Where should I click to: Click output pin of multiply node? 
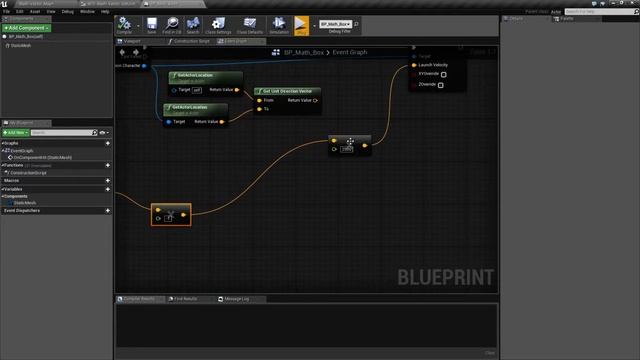coord(364,145)
